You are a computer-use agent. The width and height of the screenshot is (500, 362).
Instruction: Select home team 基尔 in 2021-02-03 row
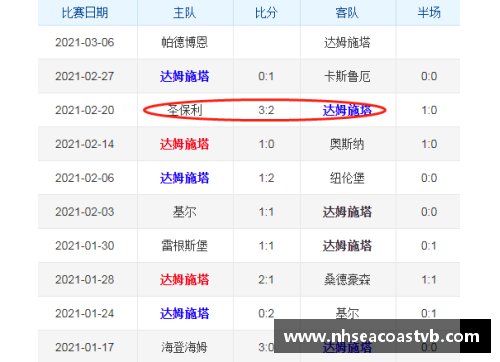184,212
